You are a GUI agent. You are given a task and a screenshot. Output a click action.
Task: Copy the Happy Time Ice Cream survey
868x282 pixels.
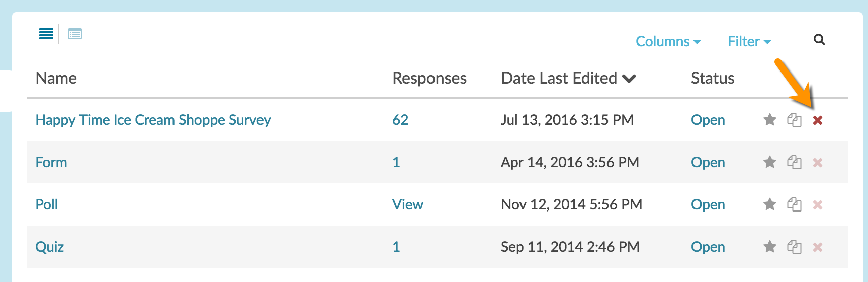coord(794,120)
